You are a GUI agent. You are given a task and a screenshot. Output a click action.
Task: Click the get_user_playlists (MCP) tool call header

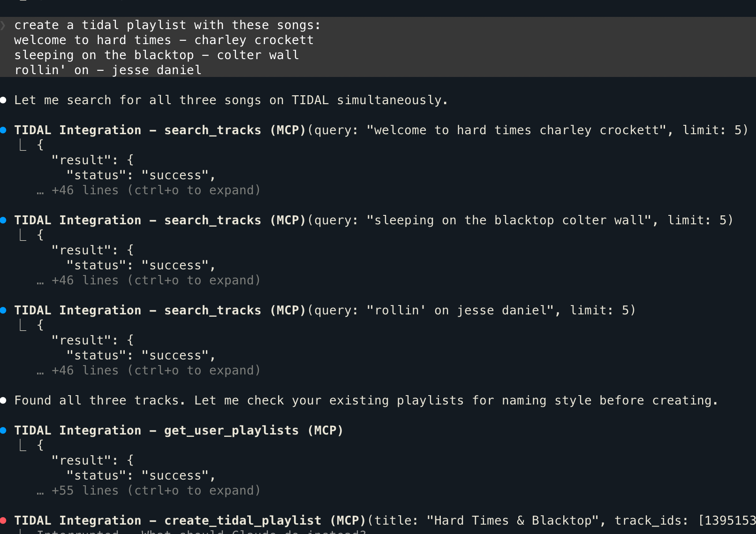pyautogui.click(x=178, y=430)
